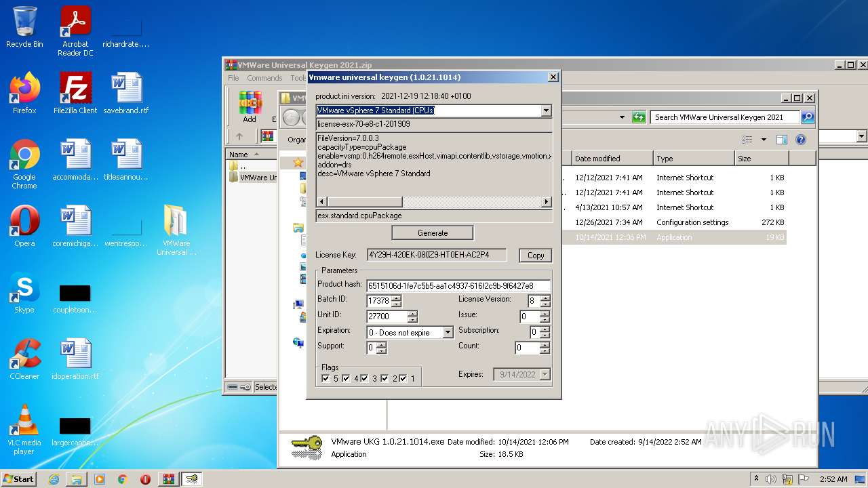This screenshot has height=488, width=868.
Task: Click Generate button
Action: click(433, 233)
